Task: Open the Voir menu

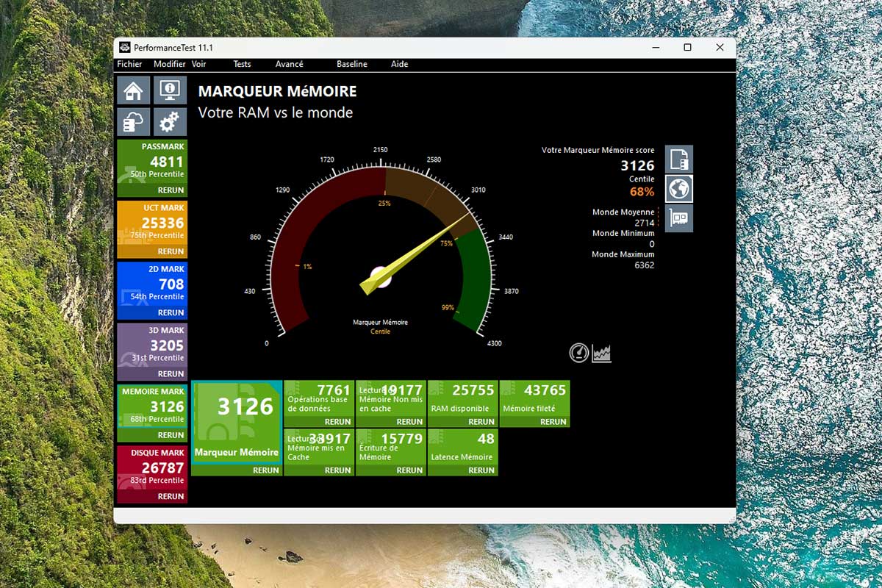Action: pyautogui.click(x=198, y=64)
